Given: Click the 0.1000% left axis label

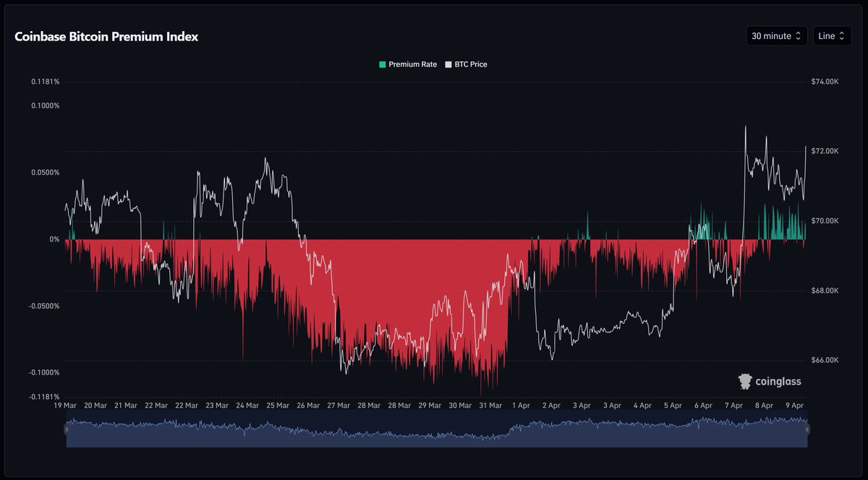Looking at the screenshot, I should pyautogui.click(x=46, y=106).
